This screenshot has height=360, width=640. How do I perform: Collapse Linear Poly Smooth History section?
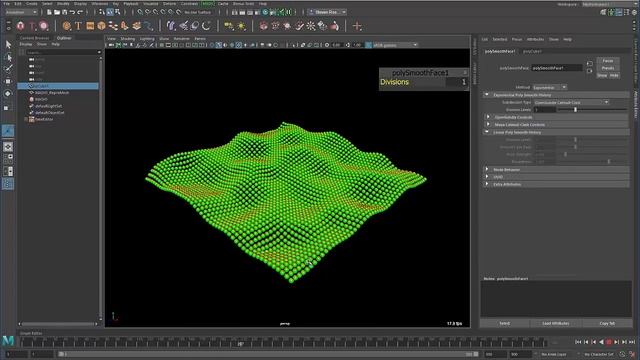487,132
